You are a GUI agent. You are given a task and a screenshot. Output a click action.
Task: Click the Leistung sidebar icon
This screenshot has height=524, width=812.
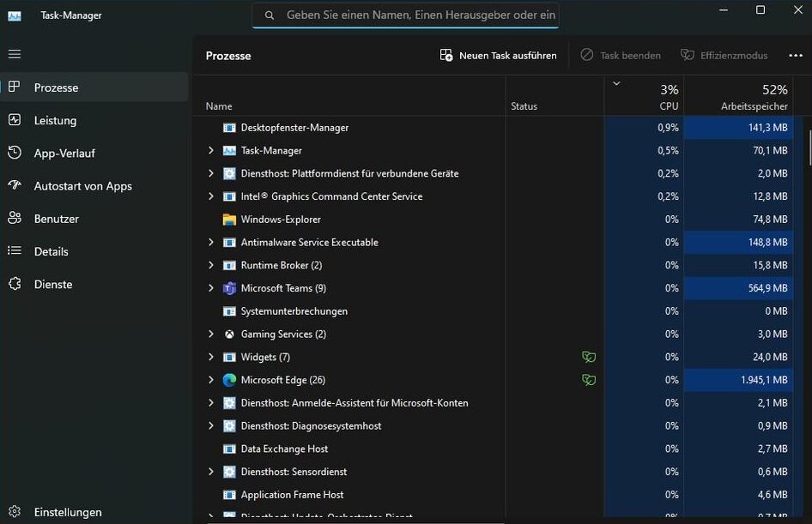click(15, 120)
